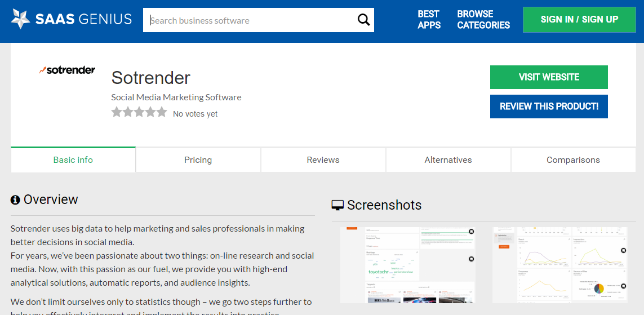The height and width of the screenshot is (315, 644).
Task: Click the SaaS Genius star logo
Action: [21, 20]
